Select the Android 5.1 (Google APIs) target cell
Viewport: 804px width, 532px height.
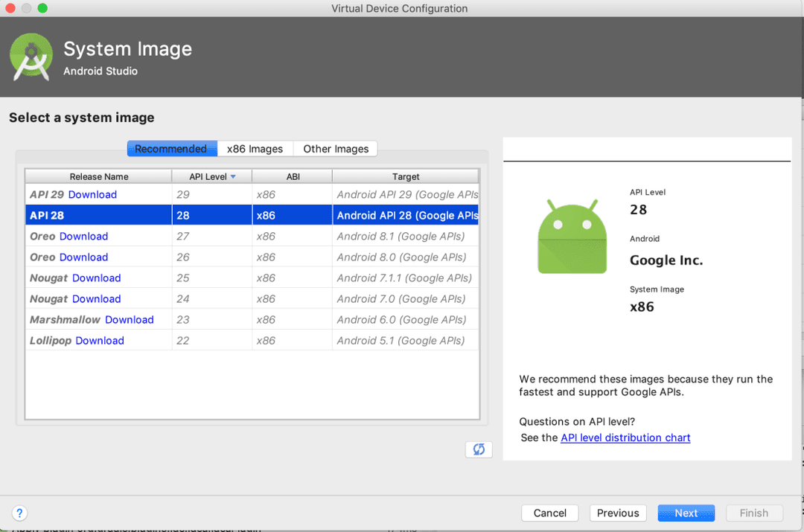pos(405,341)
